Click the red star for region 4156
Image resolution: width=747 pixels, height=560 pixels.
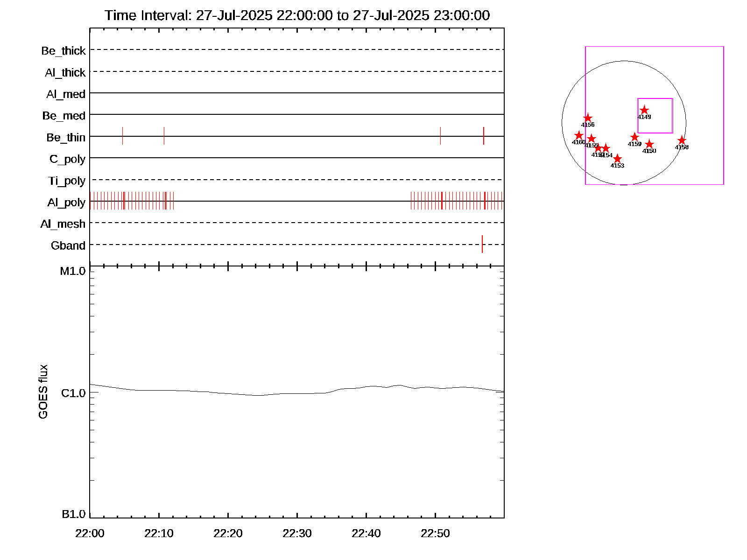click(588, 118)
